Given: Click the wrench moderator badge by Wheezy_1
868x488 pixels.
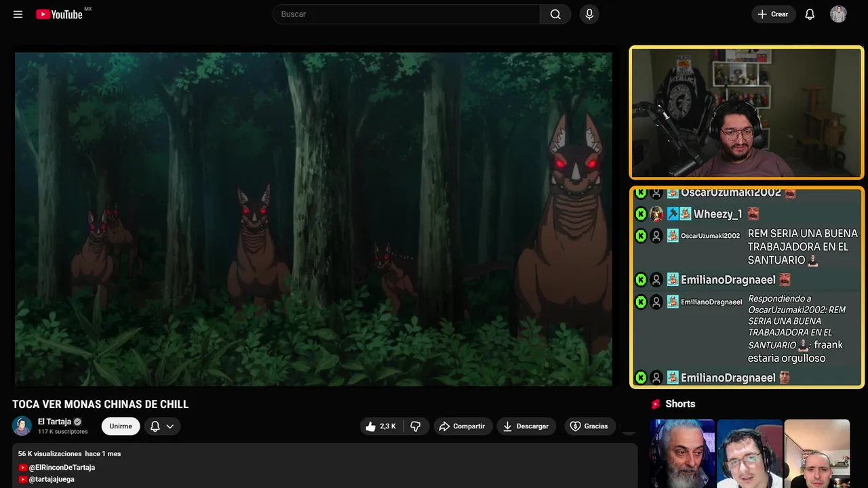Looking at the screenshot, I should coord(673,214).
